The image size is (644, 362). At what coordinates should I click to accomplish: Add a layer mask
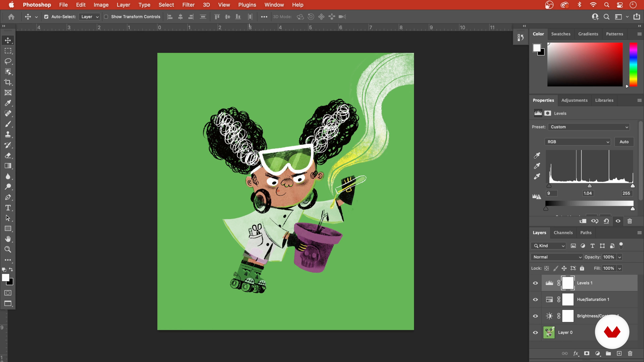tap(587, 353)
